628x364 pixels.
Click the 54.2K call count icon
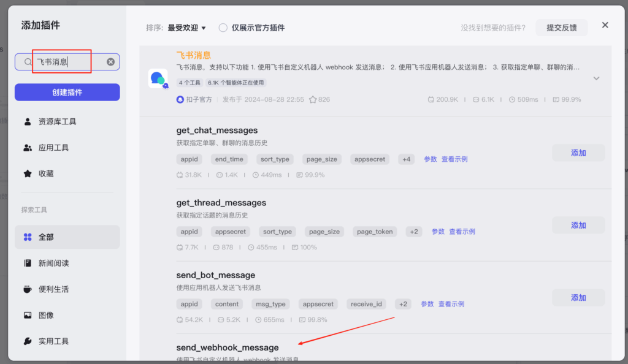pos(180,320)
